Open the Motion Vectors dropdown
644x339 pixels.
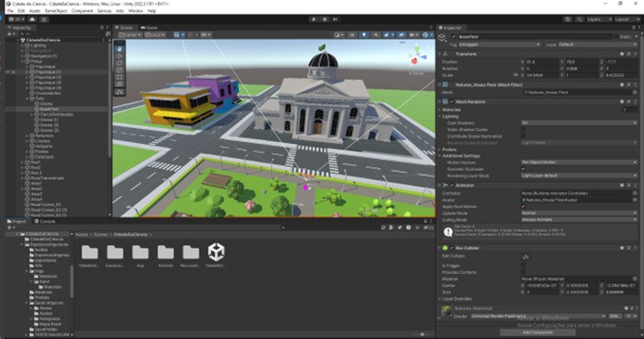[579, 163]
